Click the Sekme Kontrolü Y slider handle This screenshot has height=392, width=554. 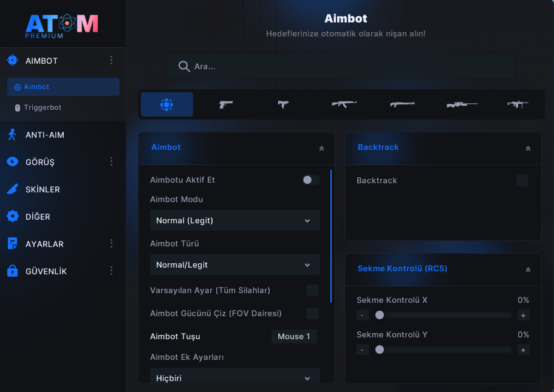tap(380, 350)
